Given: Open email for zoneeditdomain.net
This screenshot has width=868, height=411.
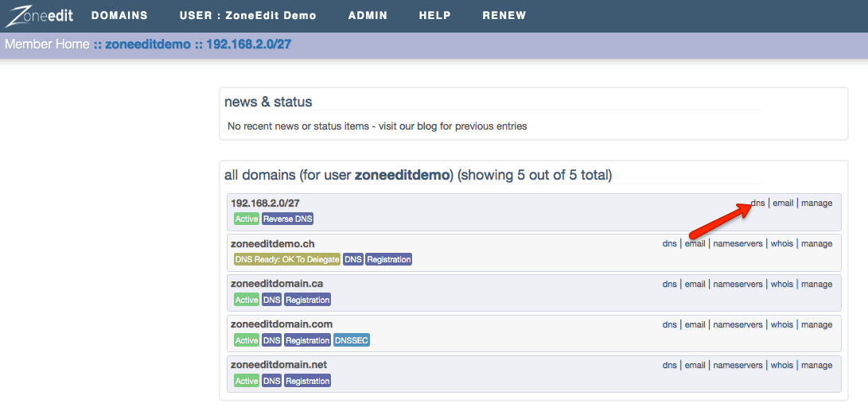Looking at the screenshot, I should click(x=695, y=365).
